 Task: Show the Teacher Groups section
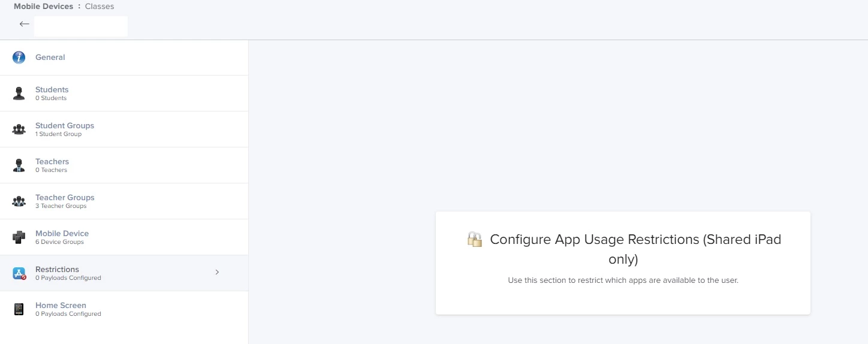(124, 201)
